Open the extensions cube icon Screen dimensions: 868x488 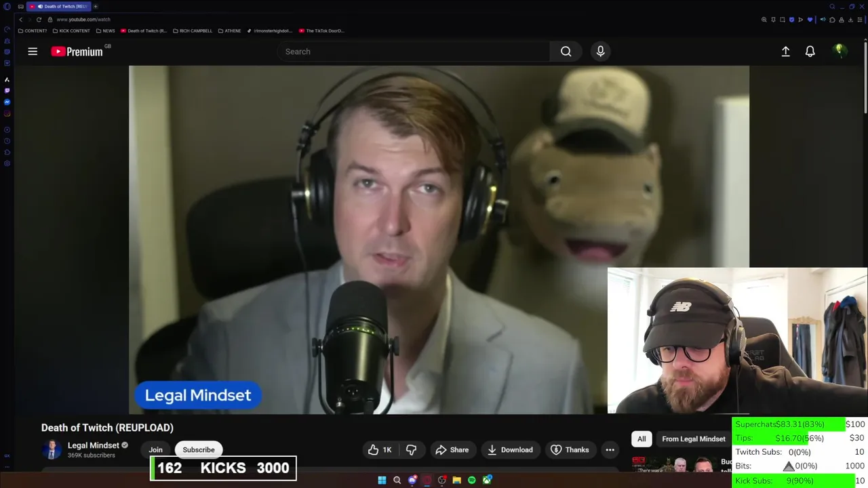pos(832,20)
